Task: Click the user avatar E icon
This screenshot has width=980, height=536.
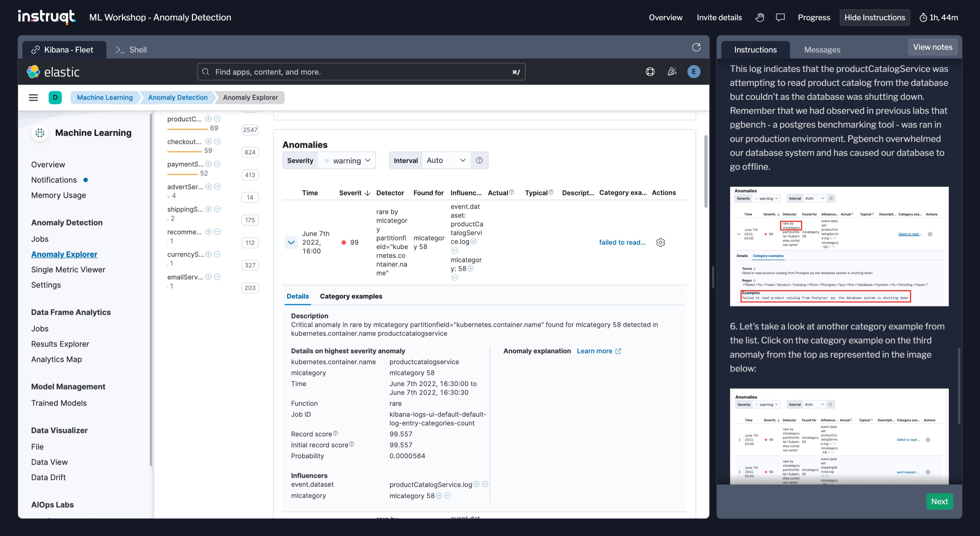Action: 693,71
